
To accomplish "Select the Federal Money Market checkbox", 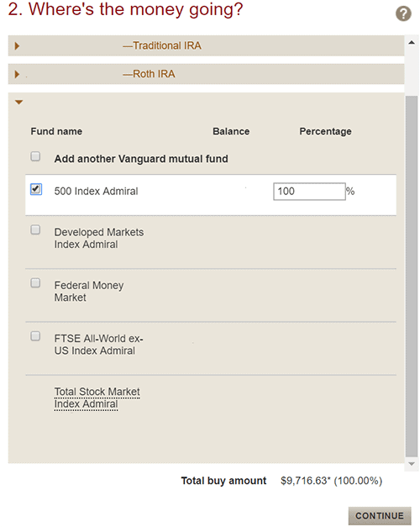I will point(35,283).
